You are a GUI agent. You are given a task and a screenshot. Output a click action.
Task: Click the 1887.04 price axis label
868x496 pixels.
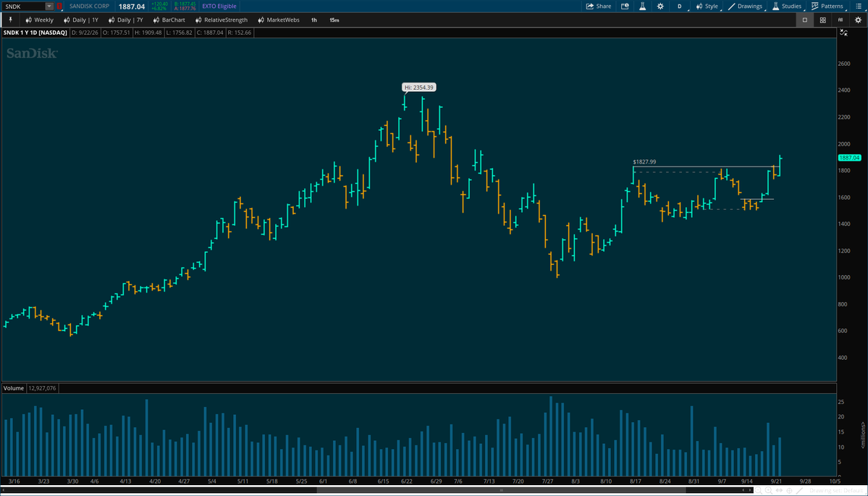tap(849, 158)
